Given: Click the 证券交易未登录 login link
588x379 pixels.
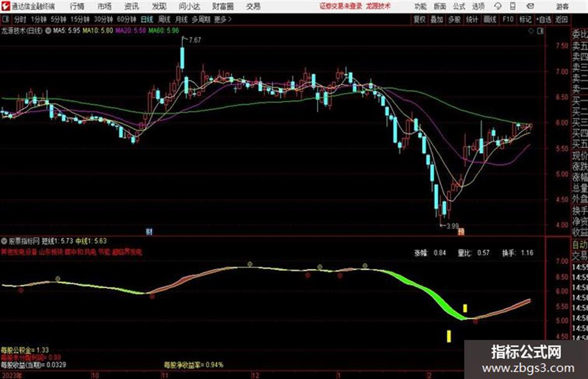Looking at the screenshot, I should coord(341,6).
